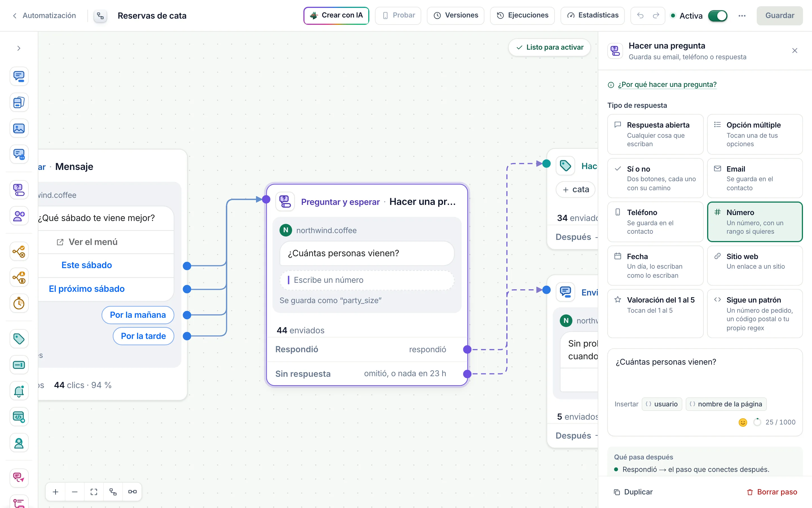This screenshot has width=812, height=508.
Task: Click the ask-a-question sidebar icon
Action: click(19, 190)
